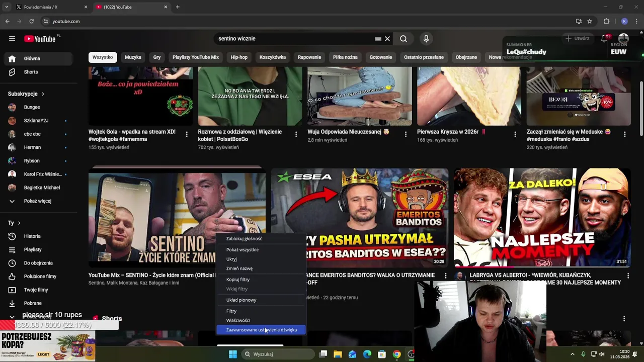Open Microsoft Edge from taskbar

coord(367,354)
